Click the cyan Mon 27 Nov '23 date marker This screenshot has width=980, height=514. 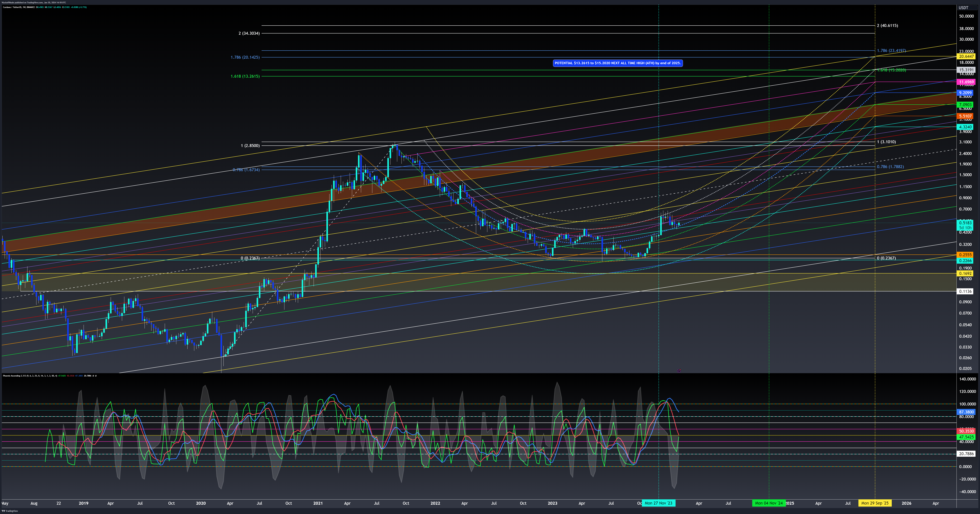click(658, 503)
